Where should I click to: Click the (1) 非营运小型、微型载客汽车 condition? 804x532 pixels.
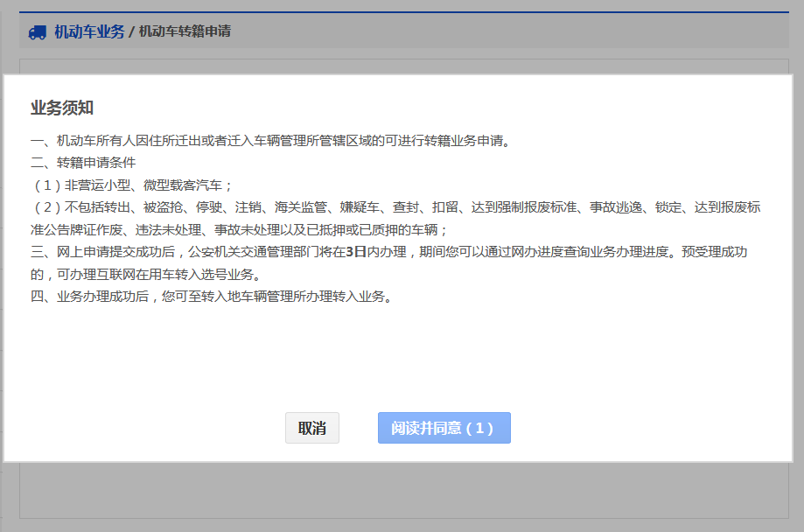click(x=133, y=185)
